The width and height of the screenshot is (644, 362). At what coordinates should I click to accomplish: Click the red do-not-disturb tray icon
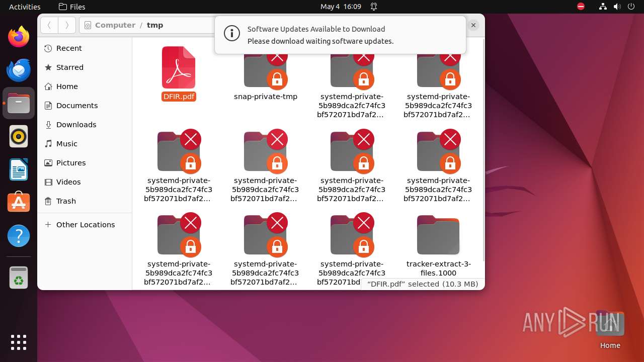coord(581,7)
